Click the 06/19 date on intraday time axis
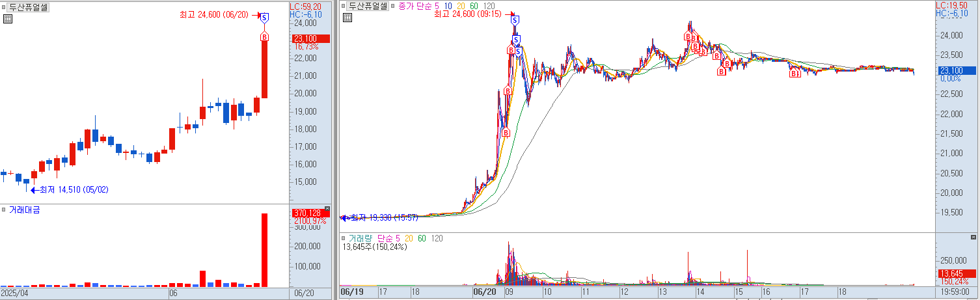980x300 pixels. (351, 293)
